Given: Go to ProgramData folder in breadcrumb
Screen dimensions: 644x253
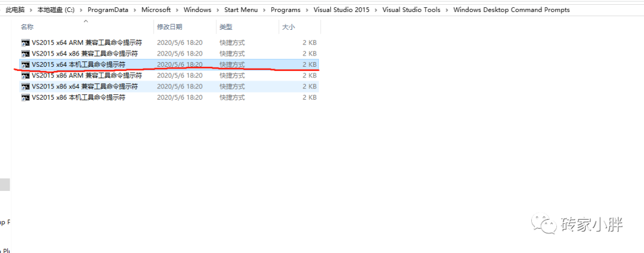Looking at the screenshot, I should coord(108,10).
